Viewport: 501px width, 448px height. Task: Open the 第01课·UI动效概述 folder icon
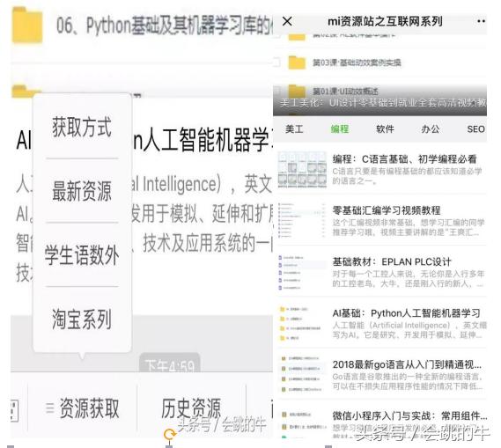click(297, 92)
